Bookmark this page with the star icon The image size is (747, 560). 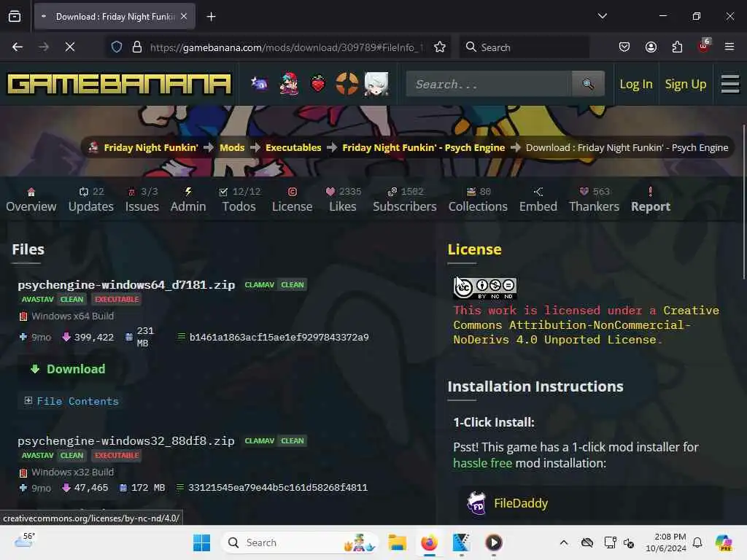pyautogui.click(x=440, y=47)
